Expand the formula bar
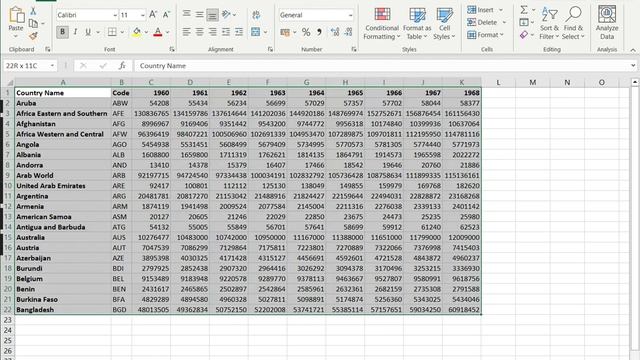640x360 pixels. (633, 66)
